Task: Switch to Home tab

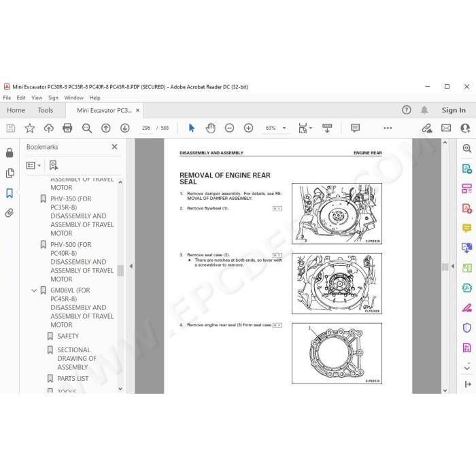Action: pyautogui.click(x=16, y=110)
